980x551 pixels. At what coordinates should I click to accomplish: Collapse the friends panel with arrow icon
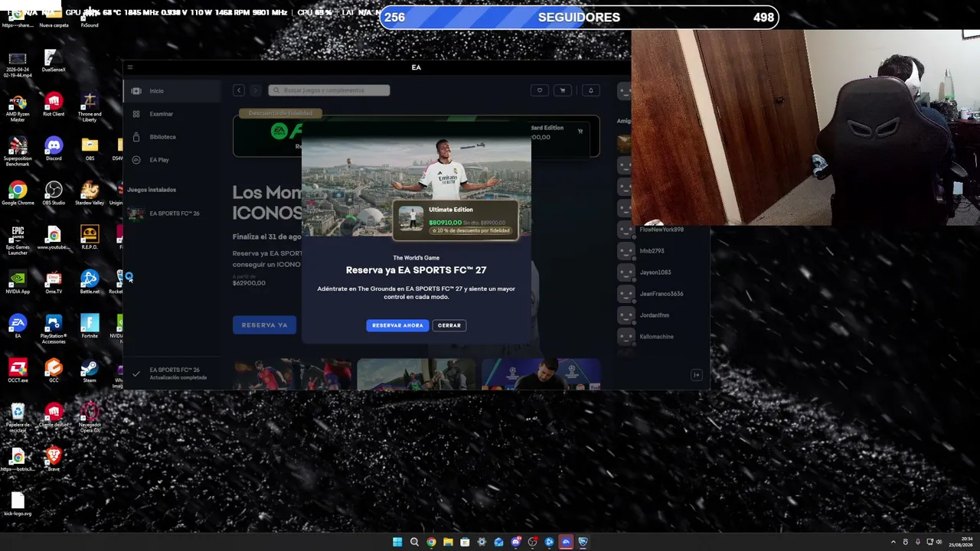point(696,375)
